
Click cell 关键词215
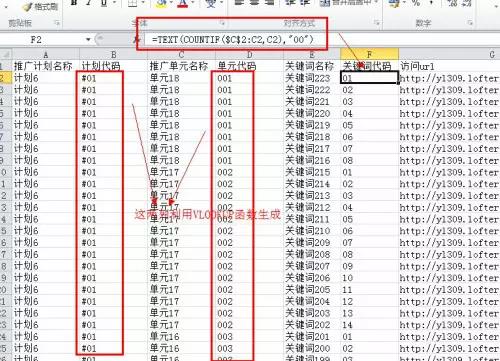click(312, 172)
